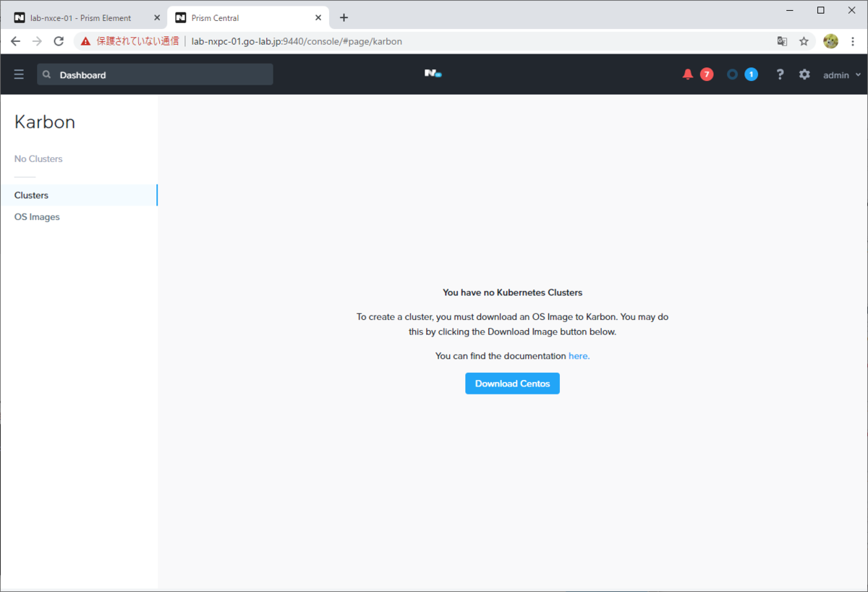Open the settings gear icon
868x592 pixels.
(804, 75)
